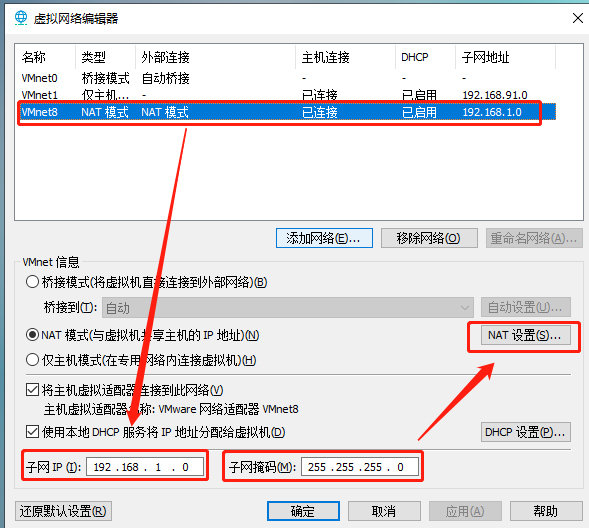Click subnet address 192.168.1.0 cell
Screen dimensions: 589x528
click(492, 112)
